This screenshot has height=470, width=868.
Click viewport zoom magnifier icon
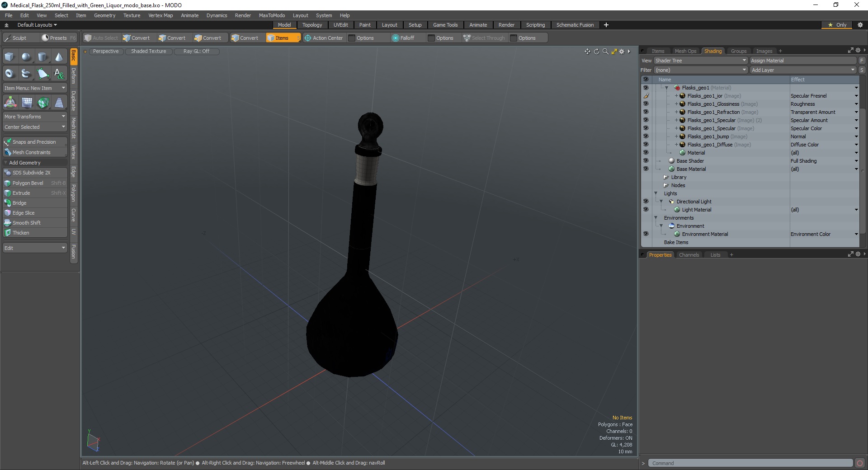click(x=605, y=52)
